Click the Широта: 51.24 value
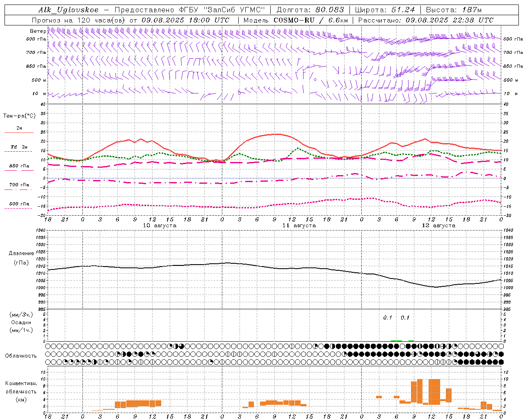The width and height of the screenshot is (525, 420). [385, 10]
